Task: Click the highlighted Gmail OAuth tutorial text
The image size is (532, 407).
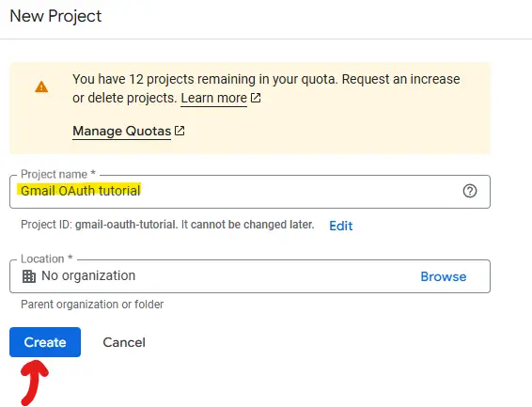Action: 81,191
